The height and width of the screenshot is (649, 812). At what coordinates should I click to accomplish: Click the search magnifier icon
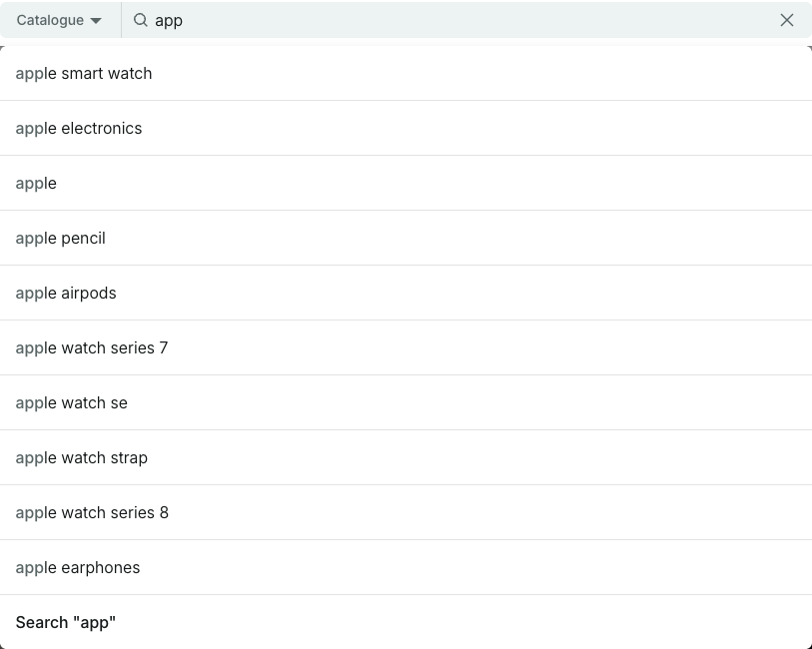point(141,20)
